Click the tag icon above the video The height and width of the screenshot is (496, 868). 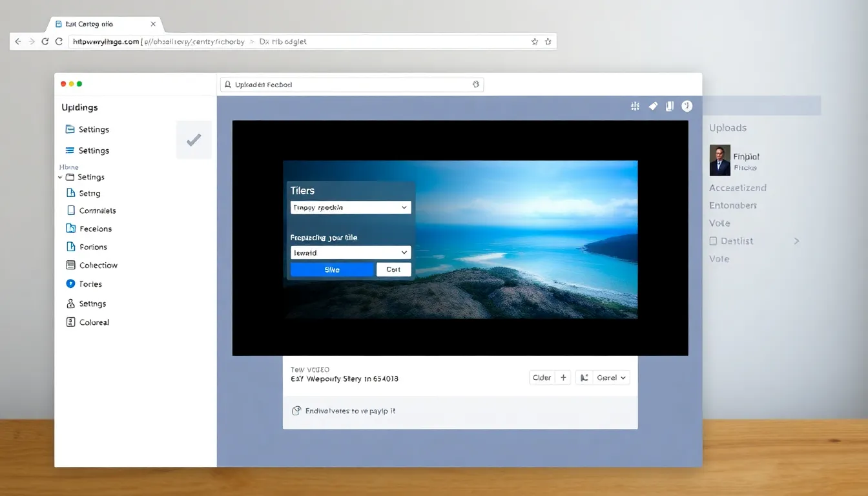653,107
